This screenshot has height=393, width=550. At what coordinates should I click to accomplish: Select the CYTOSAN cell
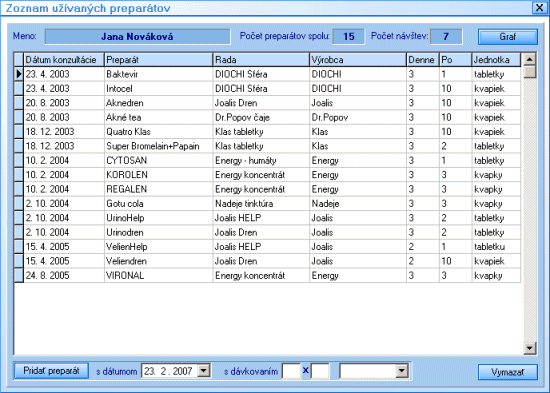(159, 160)
